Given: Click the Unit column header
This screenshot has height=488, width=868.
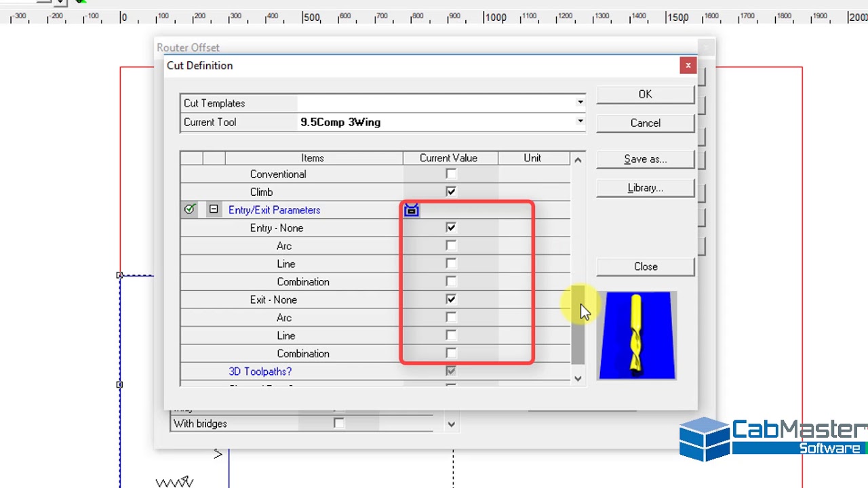Looking at the screenshot, I should (x=532, y=158).
